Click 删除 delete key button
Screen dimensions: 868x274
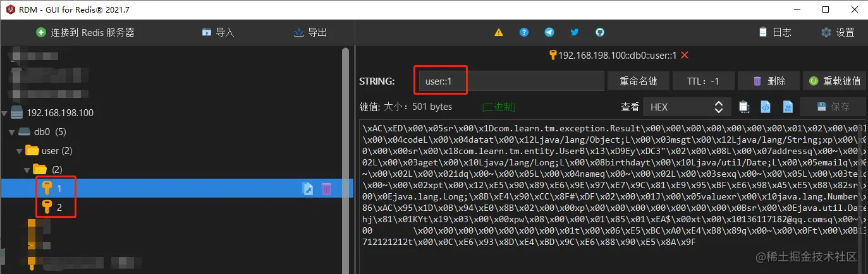[769, 81]
